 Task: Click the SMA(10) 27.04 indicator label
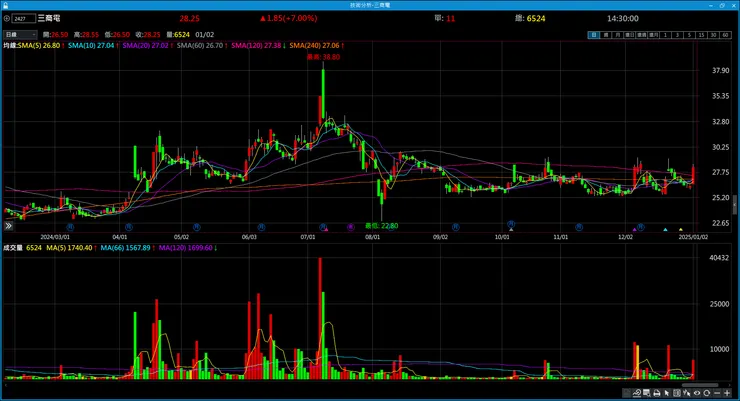tap(91, 45)
